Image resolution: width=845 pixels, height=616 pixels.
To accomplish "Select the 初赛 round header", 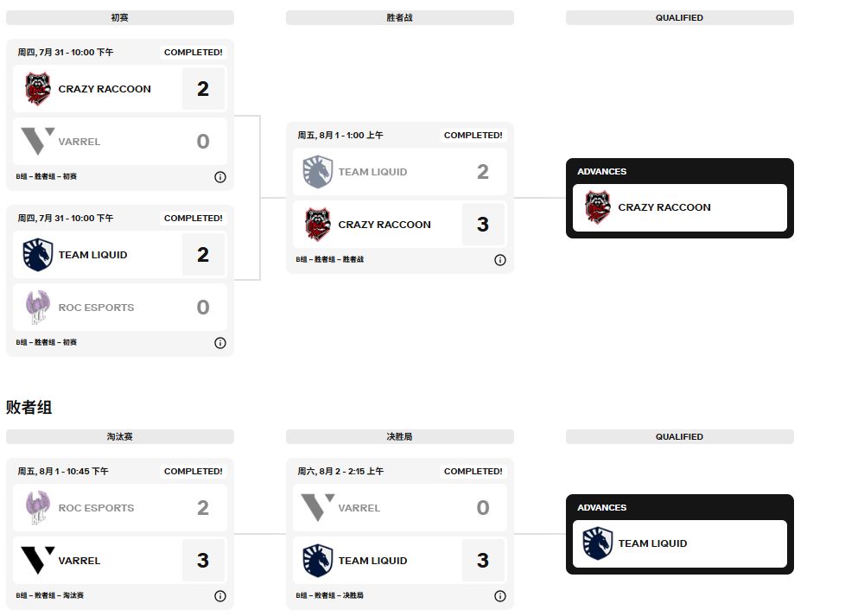I will point(120,17).
